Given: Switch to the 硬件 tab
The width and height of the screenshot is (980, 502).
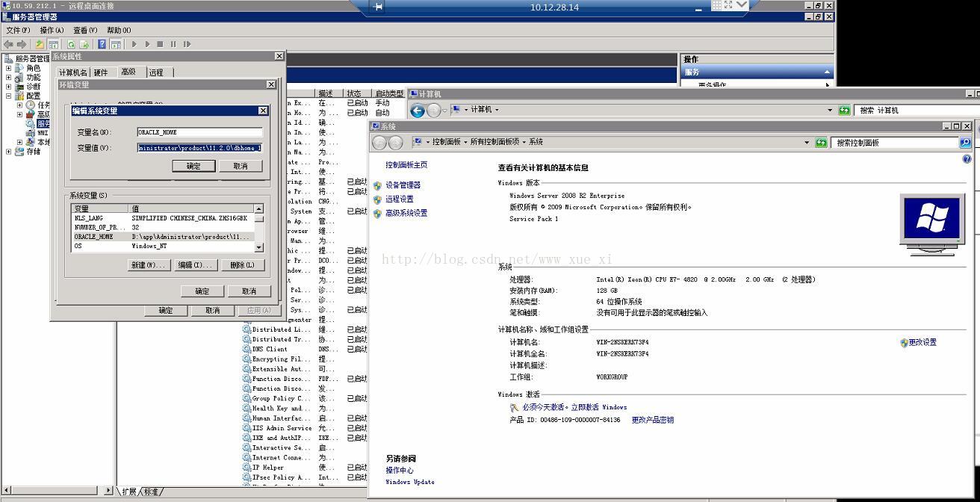Looking at the screenshot, I should point(101,72).
